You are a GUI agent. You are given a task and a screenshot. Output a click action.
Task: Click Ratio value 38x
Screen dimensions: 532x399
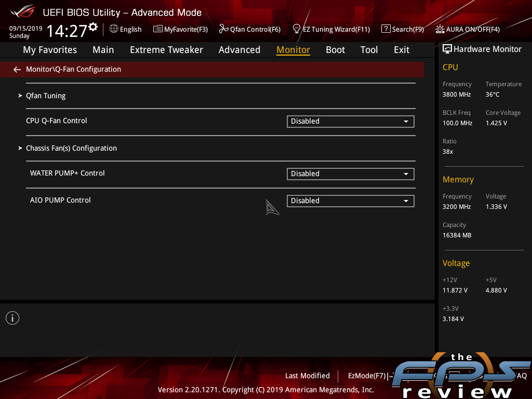pos(447,152)
